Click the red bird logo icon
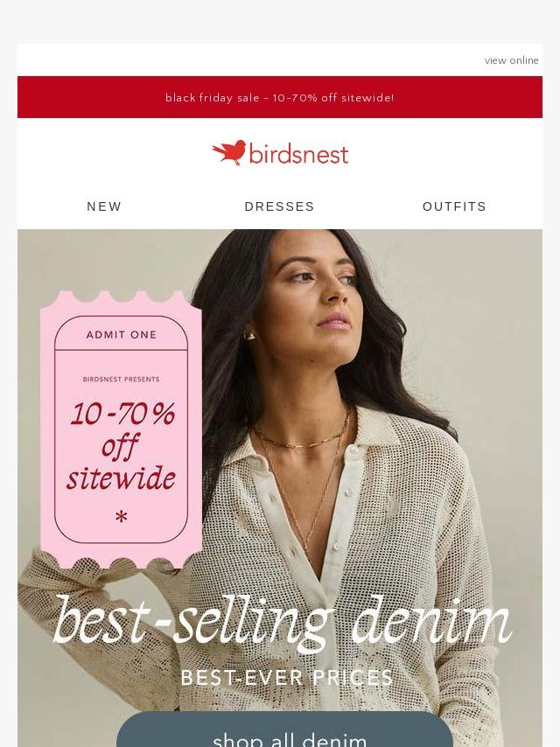This screenshot has width=560, height=747. click(x=228, y=152)
